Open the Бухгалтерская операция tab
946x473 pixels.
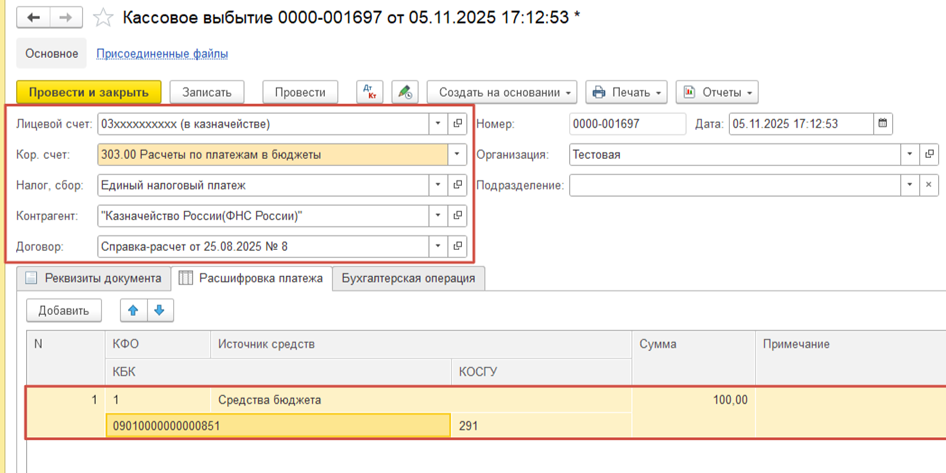(408, 278)
